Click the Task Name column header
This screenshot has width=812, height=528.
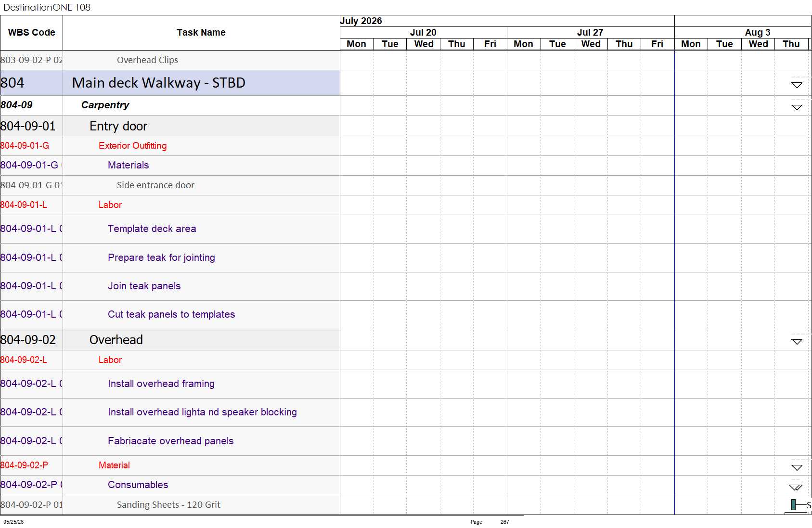[x=201, y=33]
